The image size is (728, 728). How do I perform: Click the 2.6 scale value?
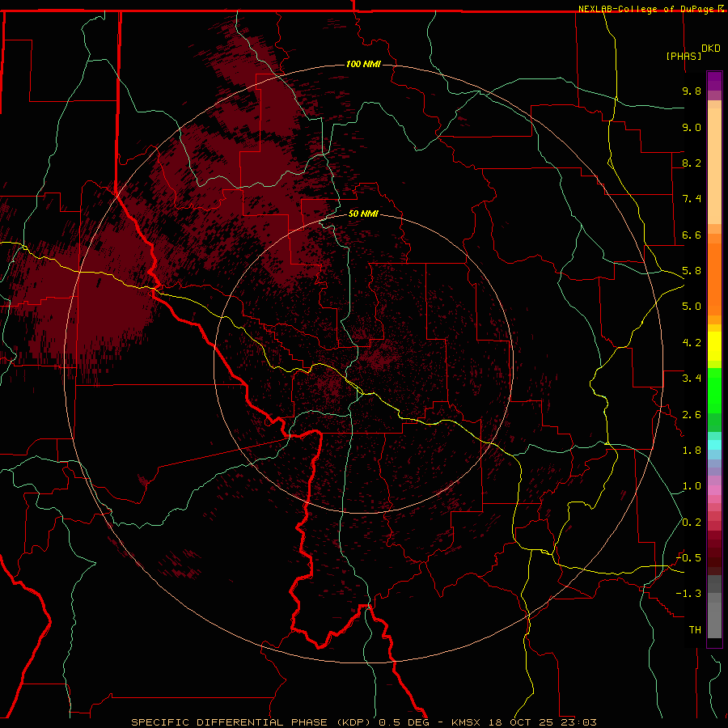coord(692,415)
